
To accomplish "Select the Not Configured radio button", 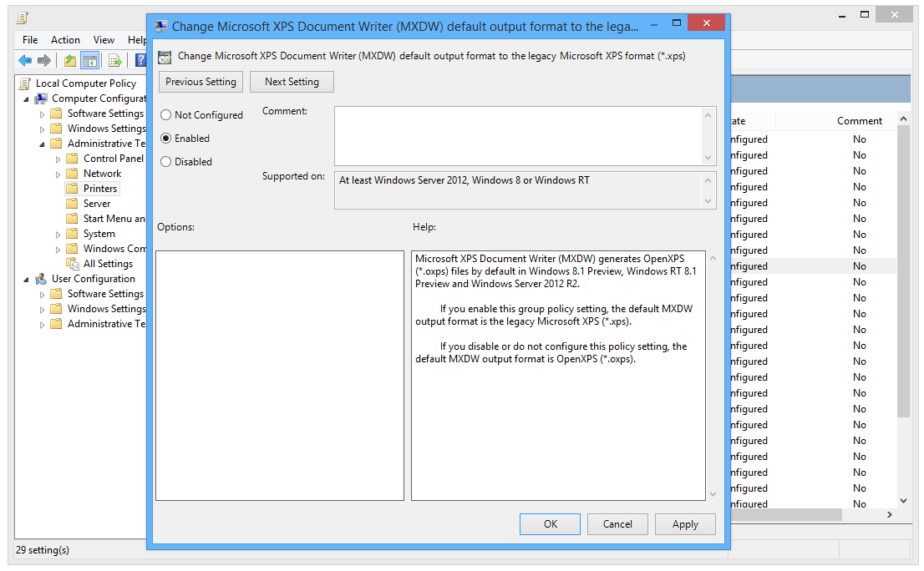I will tap(165, 115).
